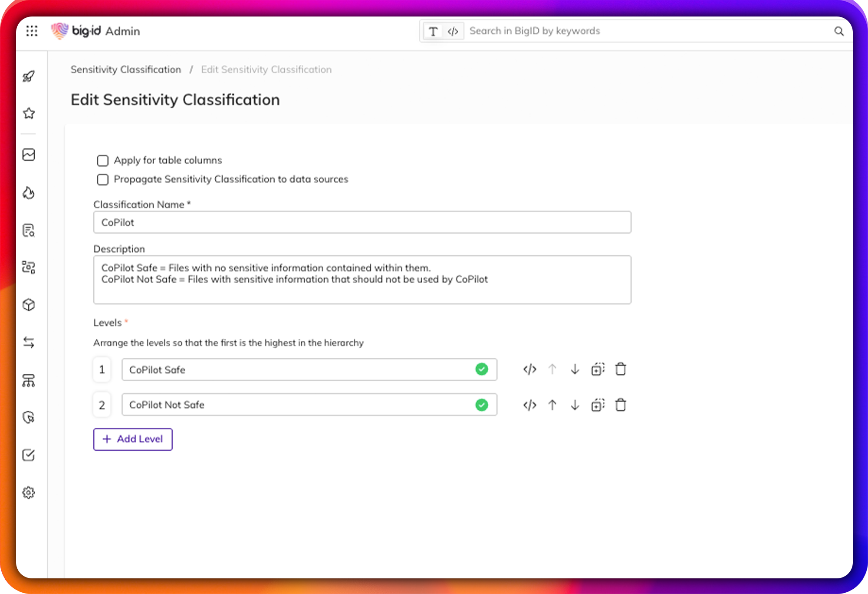Open query code for CoPilot Safe level
Screen dimensions: 868x594
(x=529, y=369)
